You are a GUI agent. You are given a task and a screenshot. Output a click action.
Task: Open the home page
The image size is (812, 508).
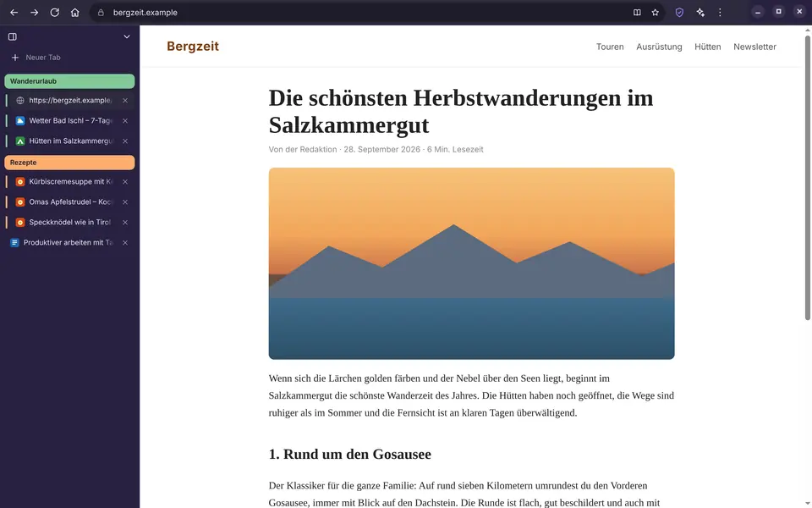coord(75,13)
